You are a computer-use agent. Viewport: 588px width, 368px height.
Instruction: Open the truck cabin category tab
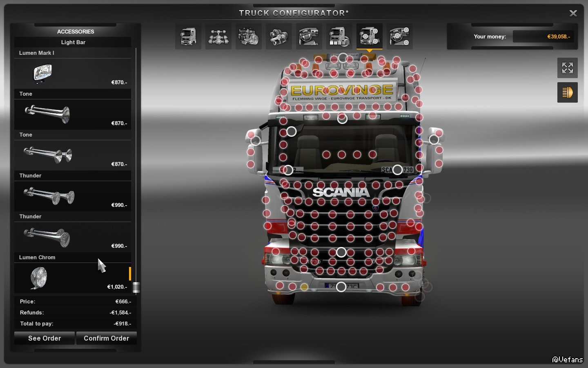(x=188, y=36)
